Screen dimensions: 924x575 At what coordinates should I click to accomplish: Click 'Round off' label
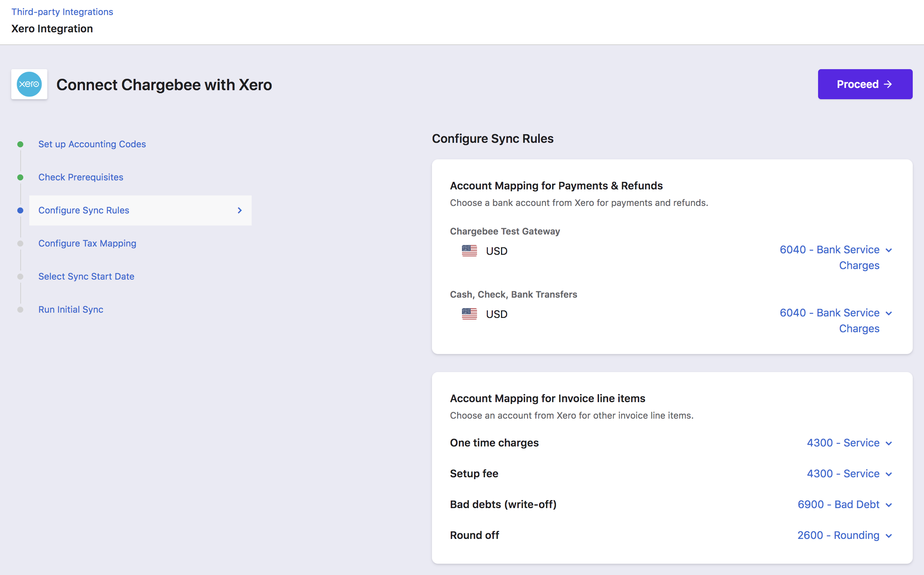pyautogui.click(x=474, y=535)
